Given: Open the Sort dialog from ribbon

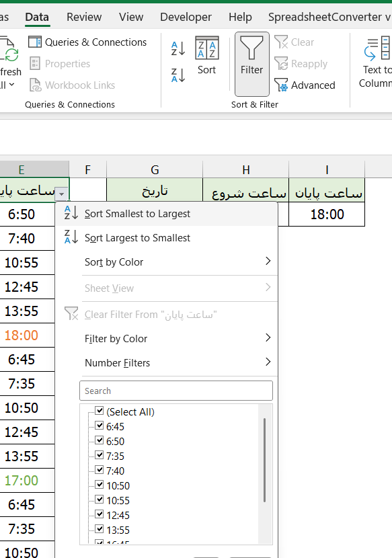Looking at the screenshot, I should coord(207,56).
